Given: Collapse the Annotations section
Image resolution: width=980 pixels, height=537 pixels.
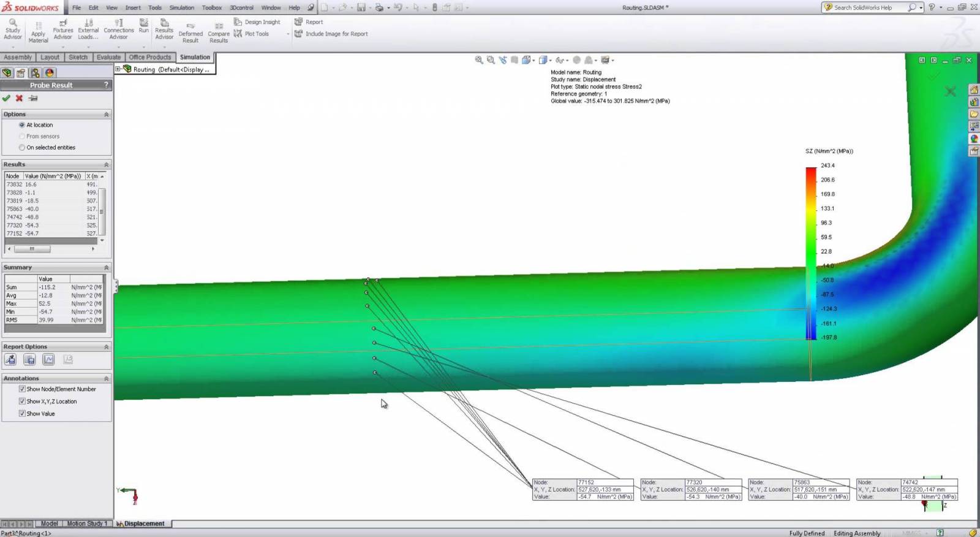Looking at the screenshot, I should point(106,379).
